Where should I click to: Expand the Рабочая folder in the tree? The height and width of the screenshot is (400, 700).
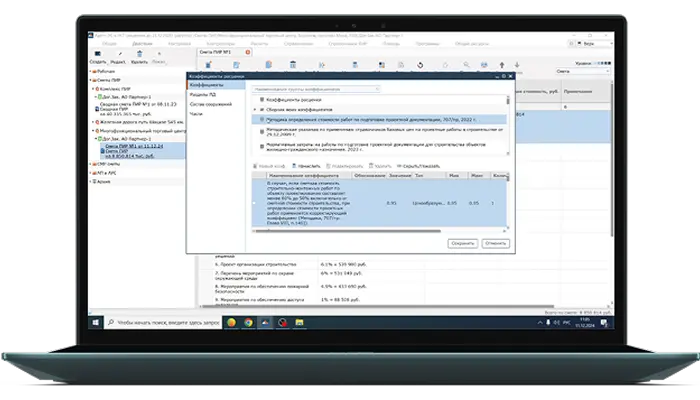(x=92, y=73)
